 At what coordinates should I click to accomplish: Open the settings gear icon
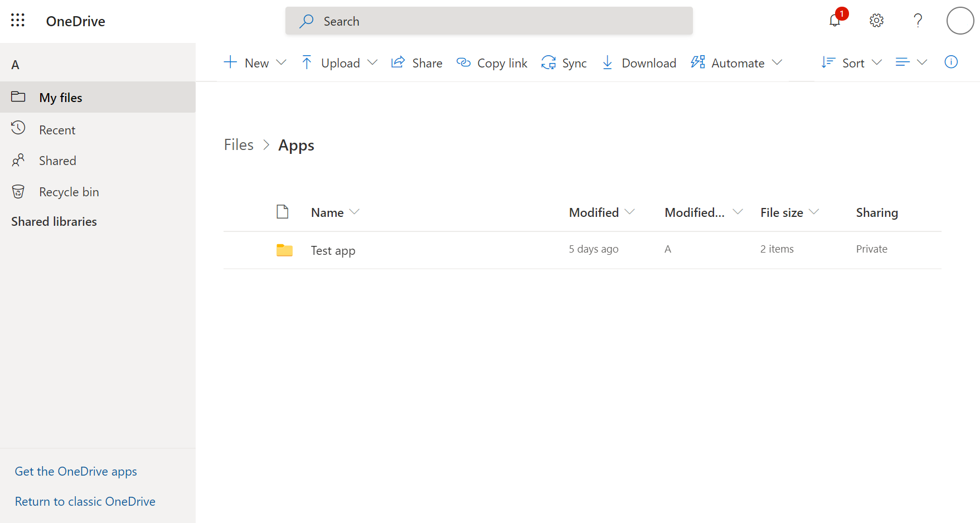coord(876,21)
